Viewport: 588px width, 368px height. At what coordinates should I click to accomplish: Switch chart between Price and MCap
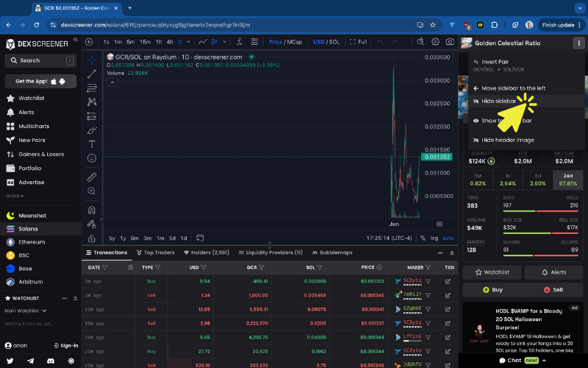pos(285,42)
